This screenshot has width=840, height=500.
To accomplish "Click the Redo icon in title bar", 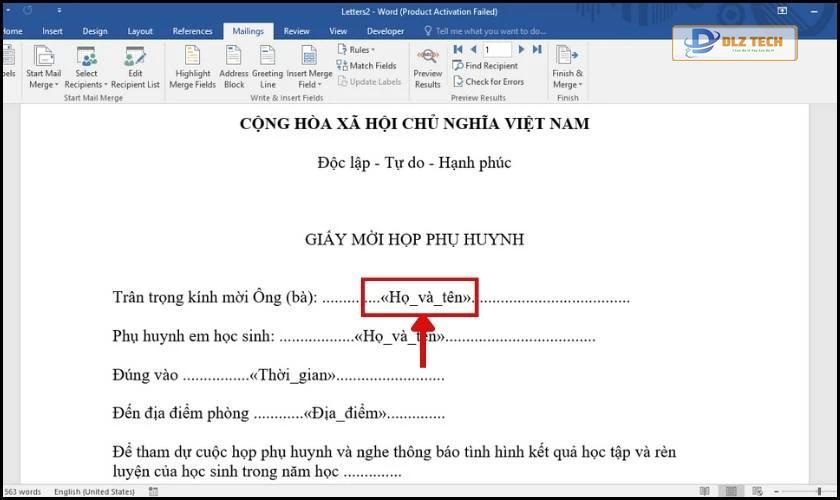I will click(28, 10).
